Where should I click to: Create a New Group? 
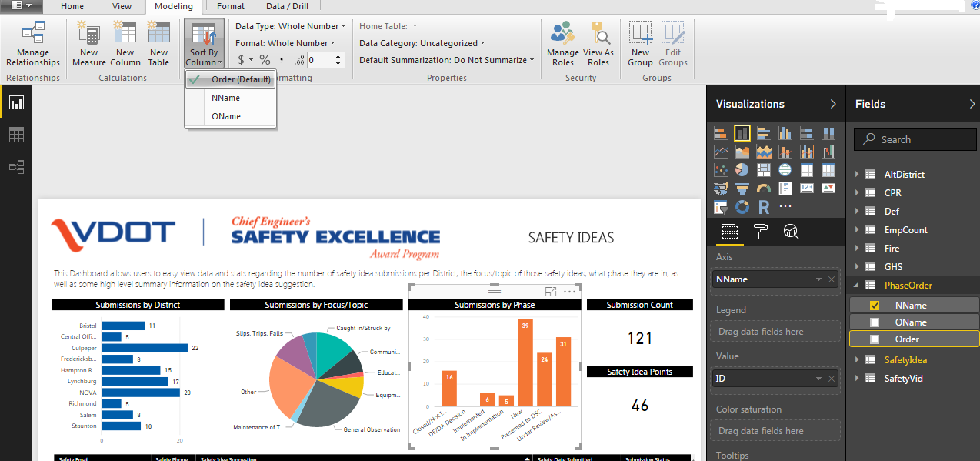pos(640,45)
